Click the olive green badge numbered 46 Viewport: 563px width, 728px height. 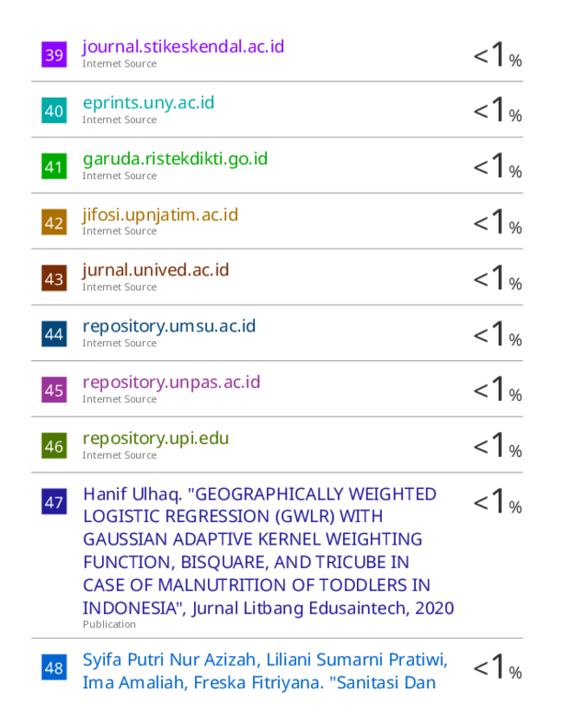[54, 446]
